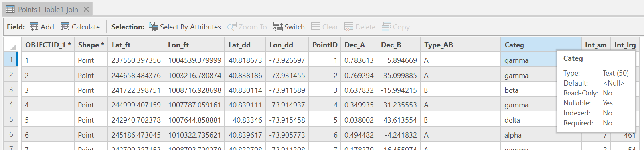Click the Lon_ft value 1008716.928698
This screenshot has width=644, height=150.
[195, 90]
